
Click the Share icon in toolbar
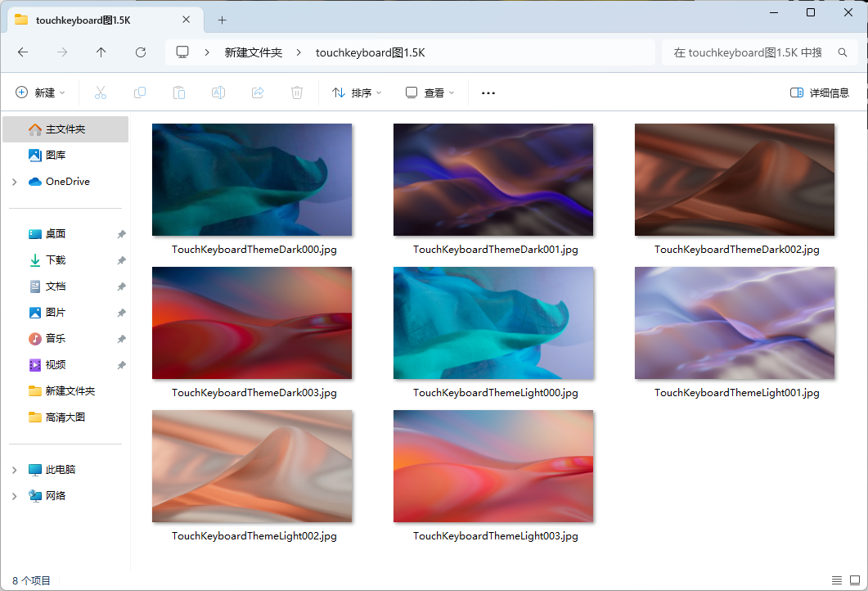pos(258,92)
